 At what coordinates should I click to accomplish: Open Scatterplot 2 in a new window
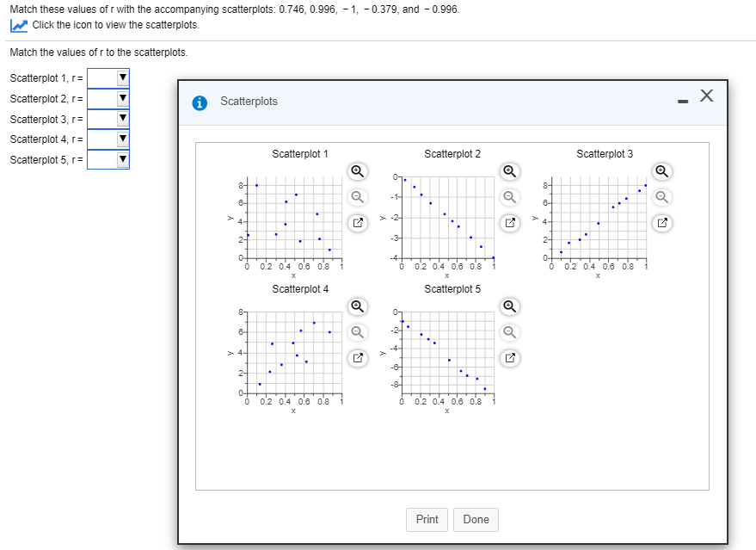[x=509, y=223]
